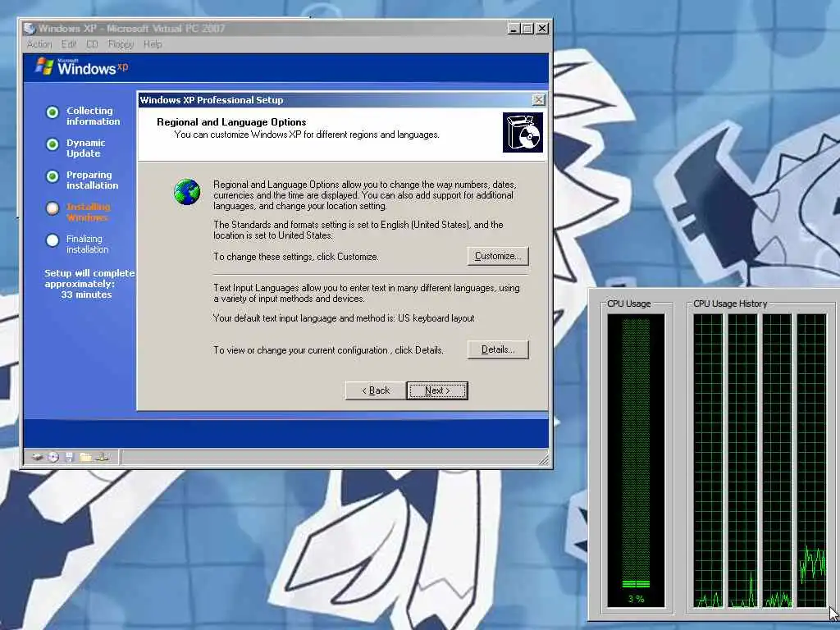The image size is (840, 630).
Task: Maximize the Virtual PC window
Action: (527, 29)
